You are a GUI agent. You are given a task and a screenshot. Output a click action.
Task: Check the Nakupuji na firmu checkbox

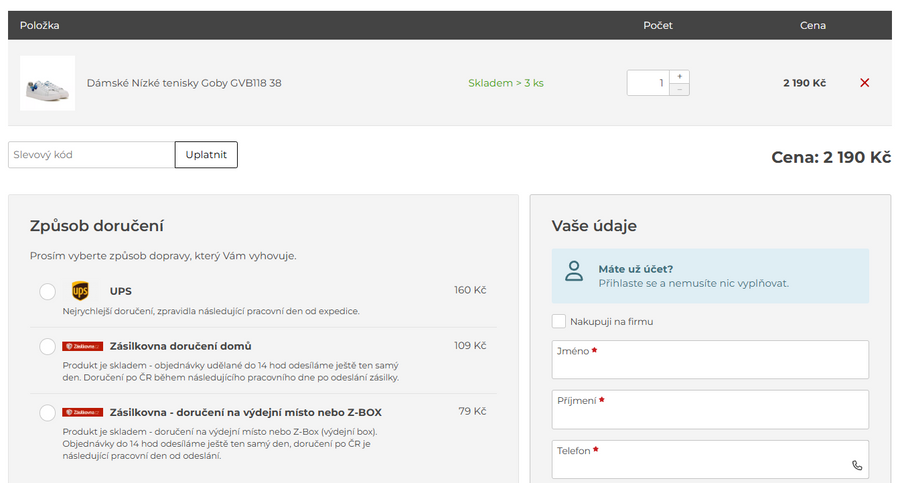tap(559, 321)
